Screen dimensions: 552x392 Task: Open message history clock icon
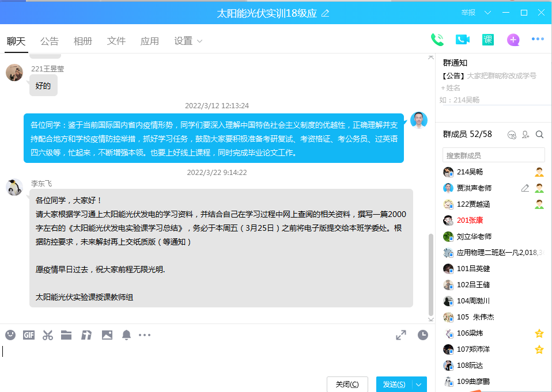point(423,335)
